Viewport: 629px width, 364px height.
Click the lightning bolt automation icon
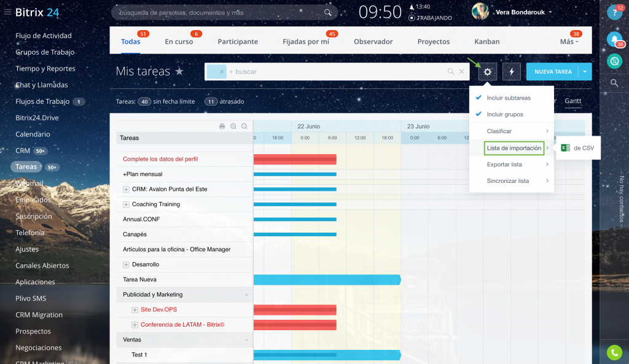point(512,72)
